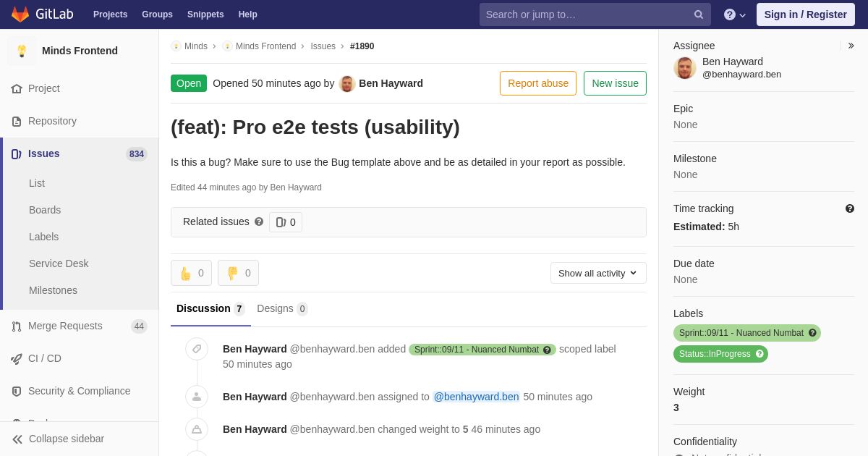Click the New issue button
The image size is (868, 456).
(615, 83)
